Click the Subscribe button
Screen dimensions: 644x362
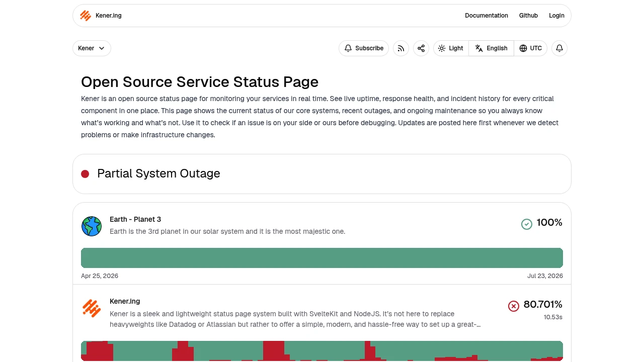coord(364,48)
